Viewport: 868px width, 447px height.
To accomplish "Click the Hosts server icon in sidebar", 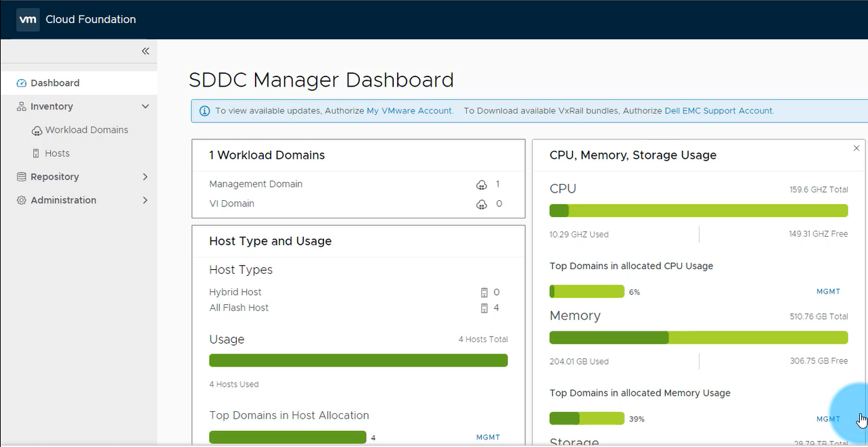I will coord(37,154).
